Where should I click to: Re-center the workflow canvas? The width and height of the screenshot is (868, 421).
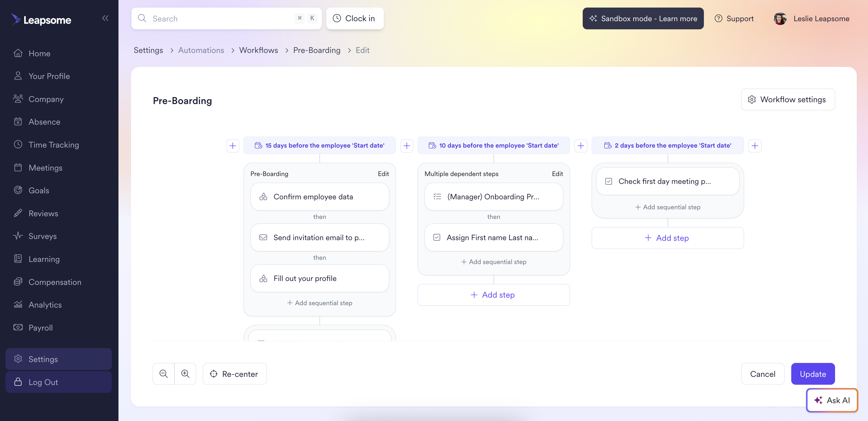[x=235, y=374]
